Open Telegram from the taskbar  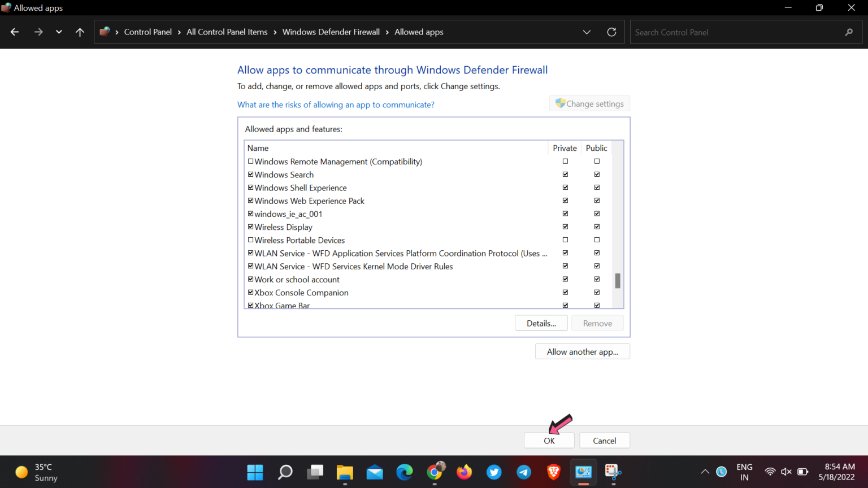click(524, 472)
